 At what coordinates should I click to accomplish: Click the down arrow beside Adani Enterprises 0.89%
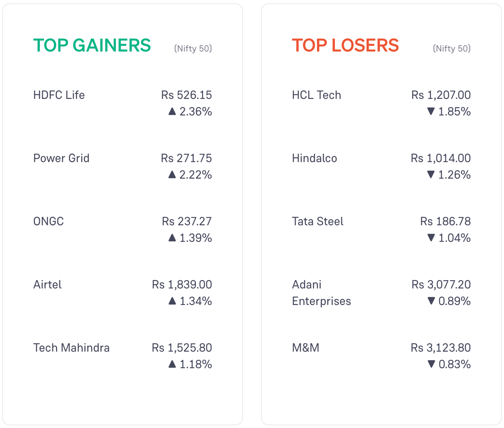coord(431,301)
